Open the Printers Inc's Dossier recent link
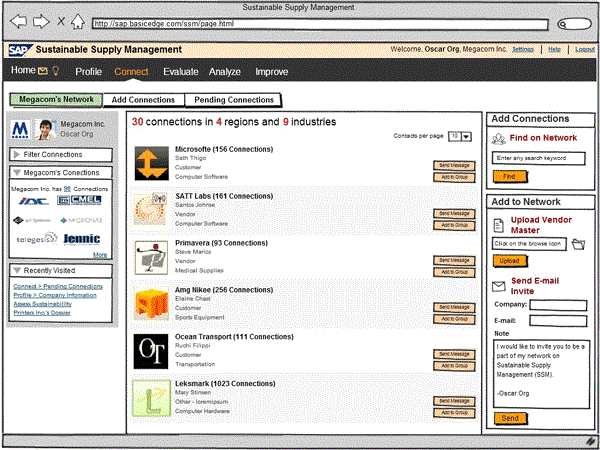Image resolution: width=600 pixels, height=450 pixels. (x=42, y=313)
